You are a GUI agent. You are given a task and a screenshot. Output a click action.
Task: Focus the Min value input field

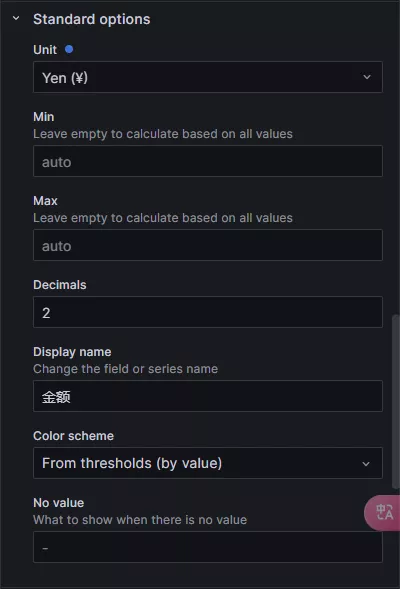pos(208,161)
